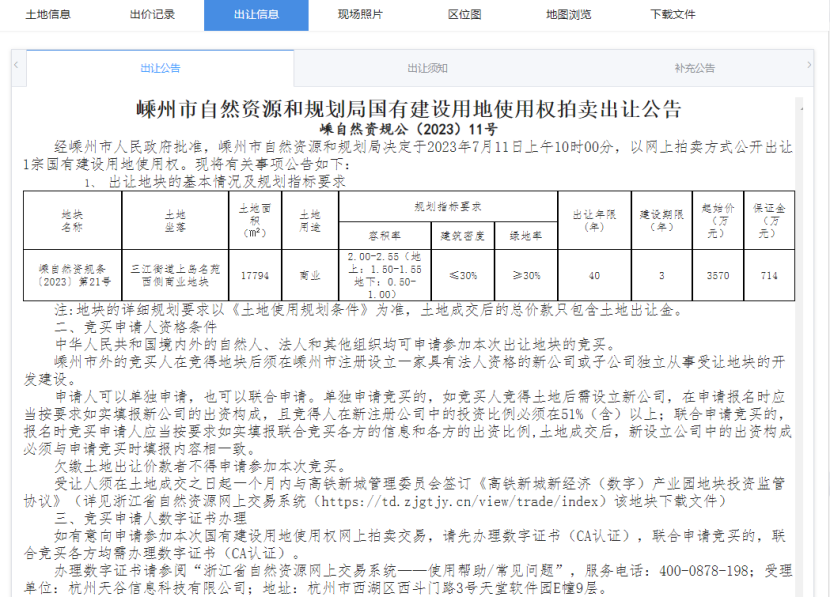
Task: Click the 三江街道 land location cell
Action: point(175,275)
